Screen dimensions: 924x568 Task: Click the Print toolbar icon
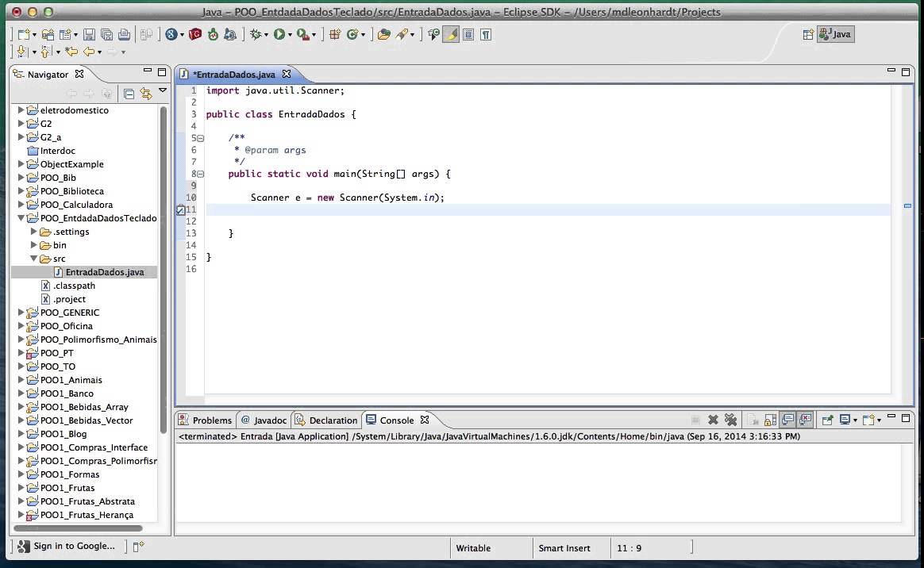pyautogui.click(x=124, y=35)
